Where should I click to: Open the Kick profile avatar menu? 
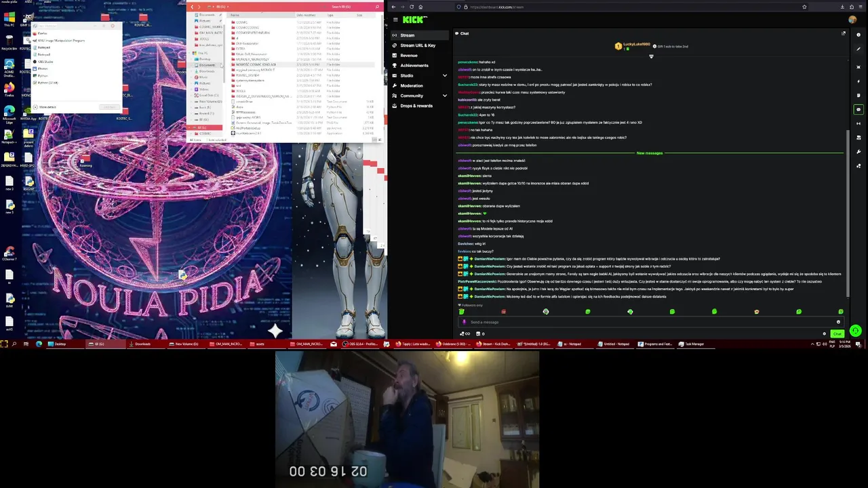[852, 20]
